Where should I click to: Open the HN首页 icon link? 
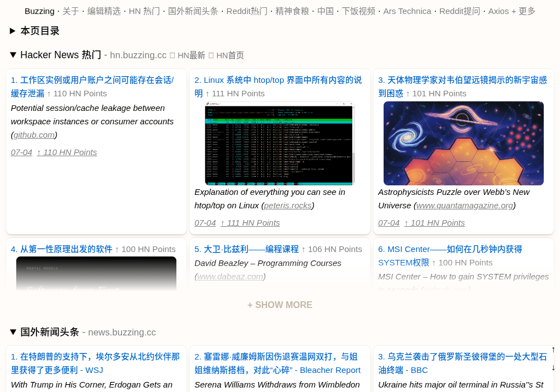click(226, 55)
